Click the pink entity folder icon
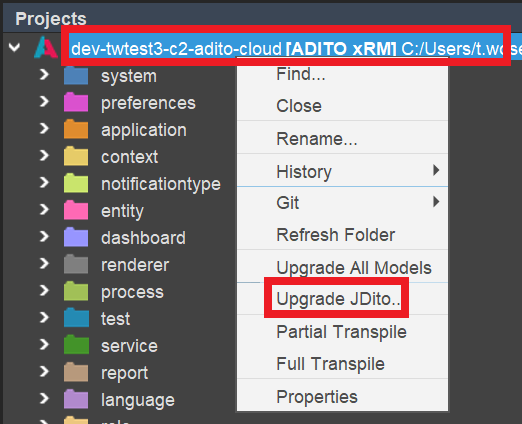 tap(76, 210)
